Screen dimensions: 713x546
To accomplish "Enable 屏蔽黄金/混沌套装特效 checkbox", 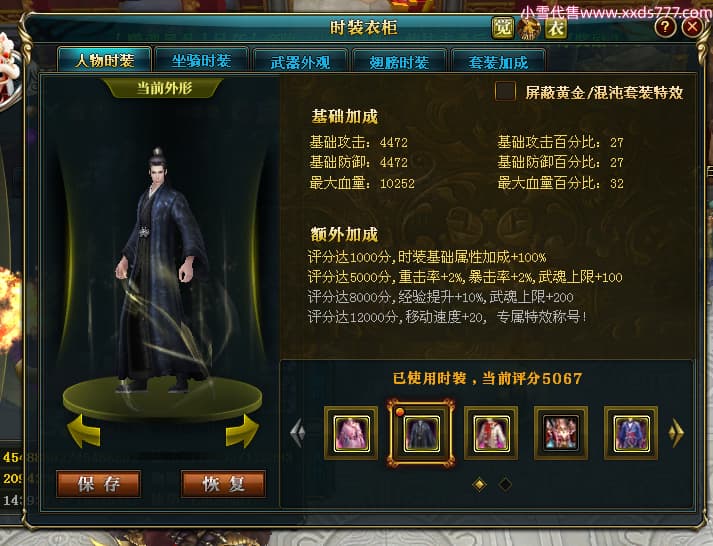I will (x=505, y=91).
